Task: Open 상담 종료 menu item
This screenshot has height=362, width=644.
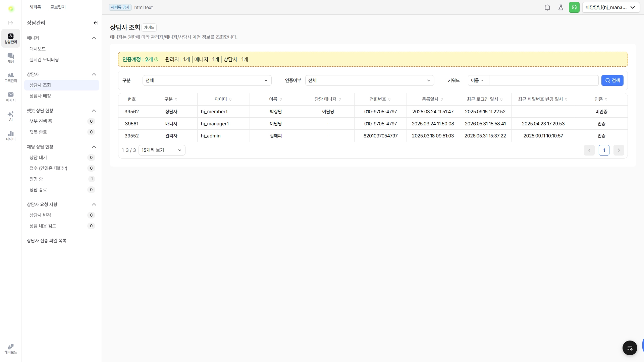Action: (x=62, y=190)
